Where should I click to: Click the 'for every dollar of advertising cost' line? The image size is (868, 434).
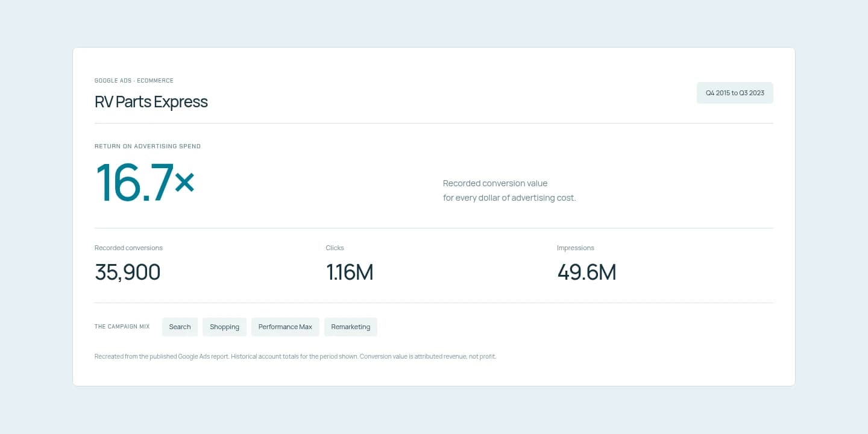(x=509, y=198)
